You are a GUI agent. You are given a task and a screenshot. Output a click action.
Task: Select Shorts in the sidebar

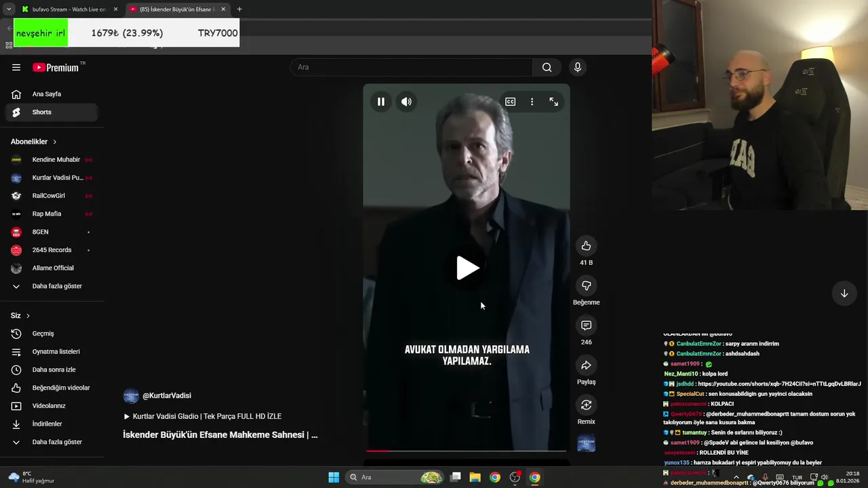pos(51,112)
